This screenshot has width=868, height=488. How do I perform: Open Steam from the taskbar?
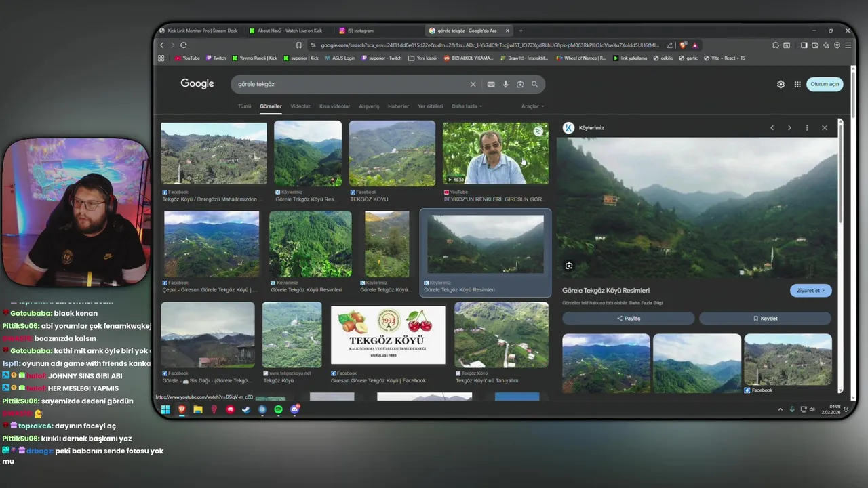(246, 409)
